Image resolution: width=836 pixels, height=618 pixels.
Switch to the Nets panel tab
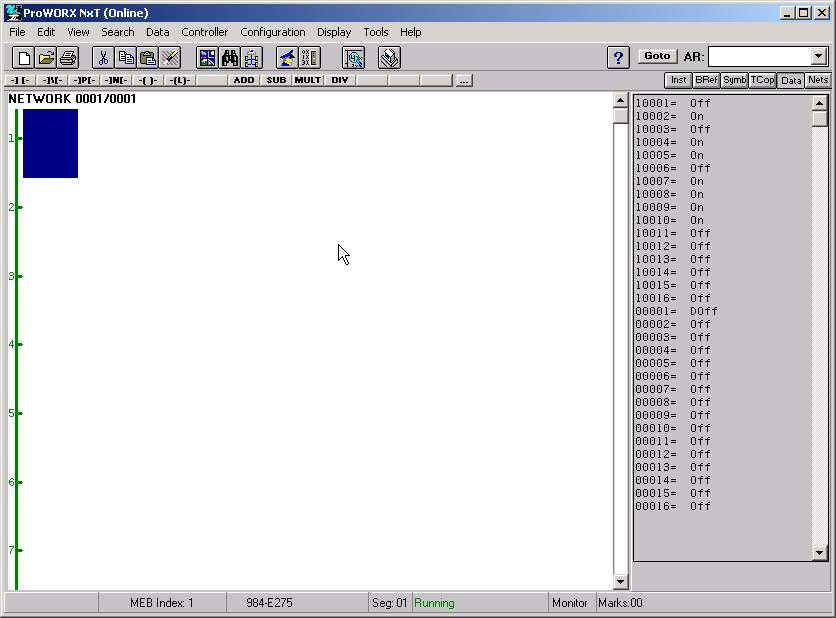(x=818, y=80)
